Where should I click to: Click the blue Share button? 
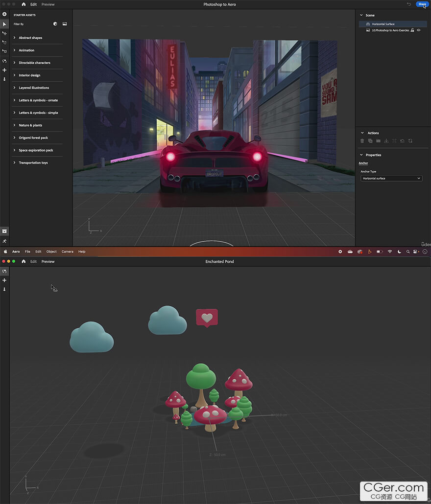tap(422, 4)
